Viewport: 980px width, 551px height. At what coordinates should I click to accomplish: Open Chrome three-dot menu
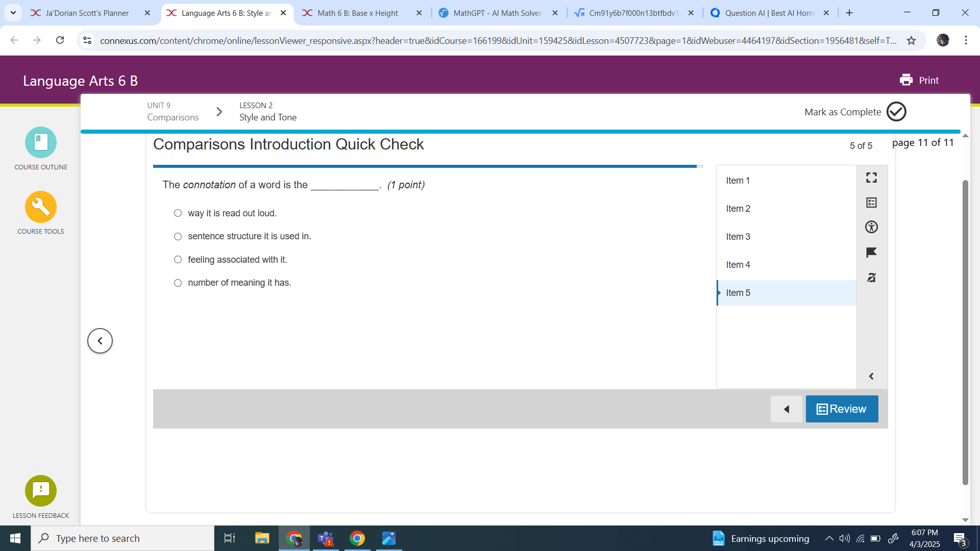click(966, 40)
